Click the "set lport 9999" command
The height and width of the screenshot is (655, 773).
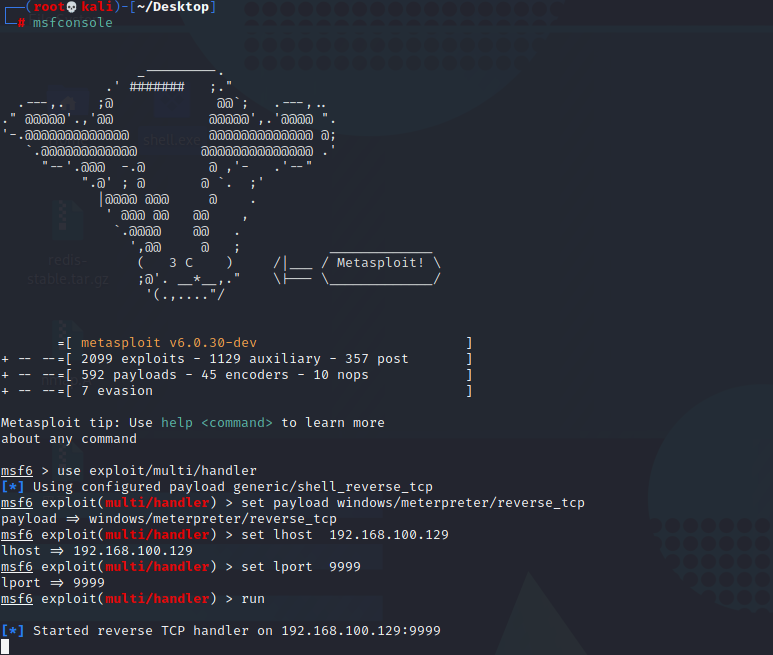[x=301, y=567]
